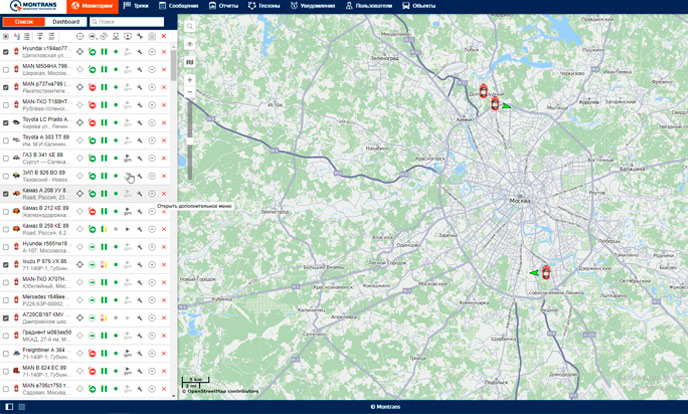Viewport: 688px width, 414px height.
Task: Open the map layers selector
Action: click(x=190, y=62)
